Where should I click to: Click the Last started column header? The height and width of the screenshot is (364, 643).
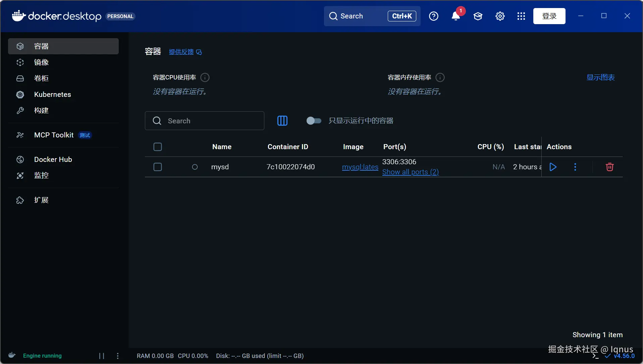coord(528,147)
